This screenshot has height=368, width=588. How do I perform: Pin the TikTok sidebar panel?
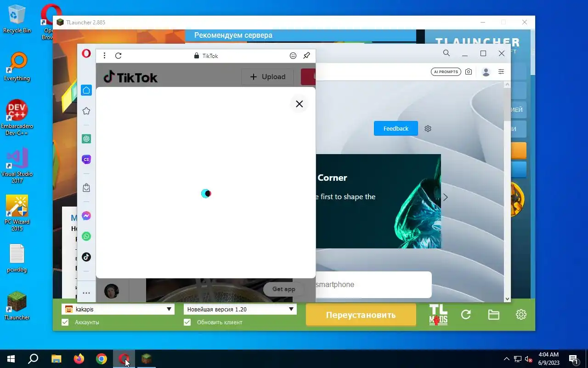[x=307, y=56]
